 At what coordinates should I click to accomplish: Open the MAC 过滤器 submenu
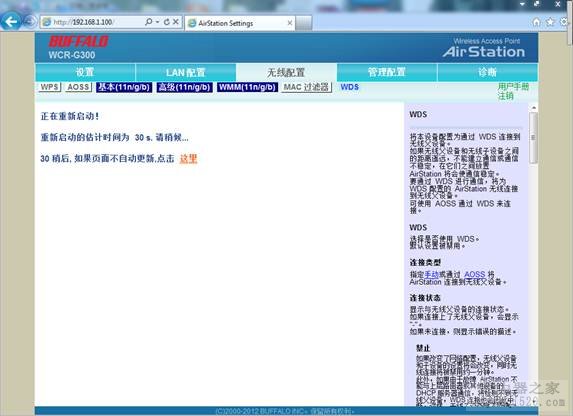pyautogui.click(x=307, y=87)
